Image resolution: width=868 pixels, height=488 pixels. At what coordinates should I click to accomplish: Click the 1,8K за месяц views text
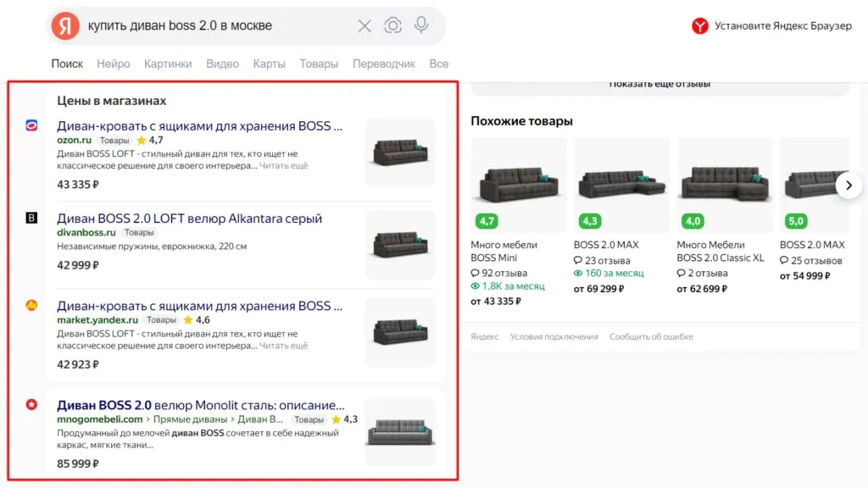(x=508, y=286)
